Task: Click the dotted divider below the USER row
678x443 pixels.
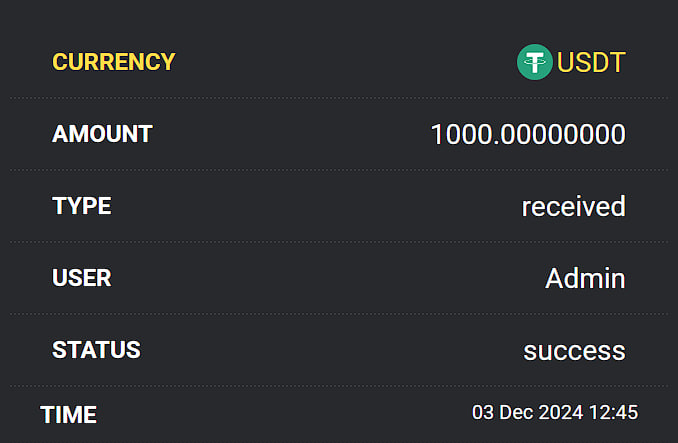Action: coord(339,314)
